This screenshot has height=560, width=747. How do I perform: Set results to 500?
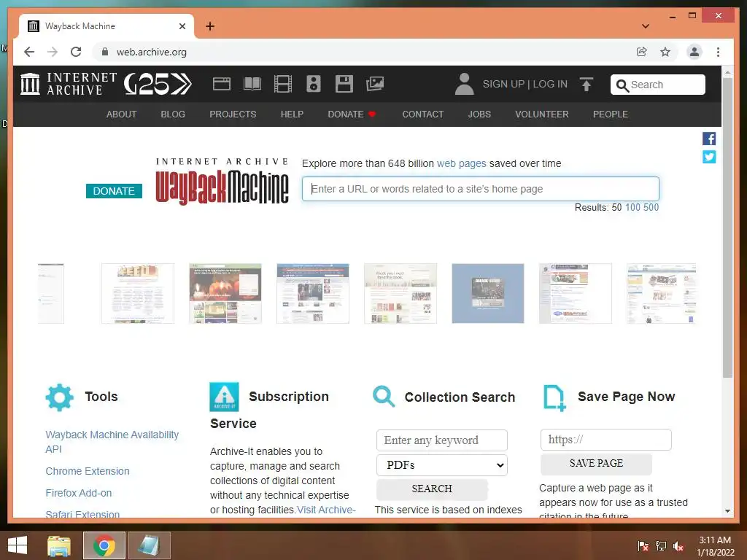(651, 208)
